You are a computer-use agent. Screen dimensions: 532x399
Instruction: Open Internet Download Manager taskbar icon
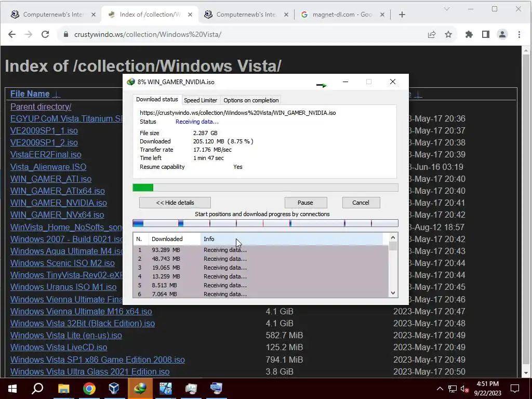tap(140, 389)
